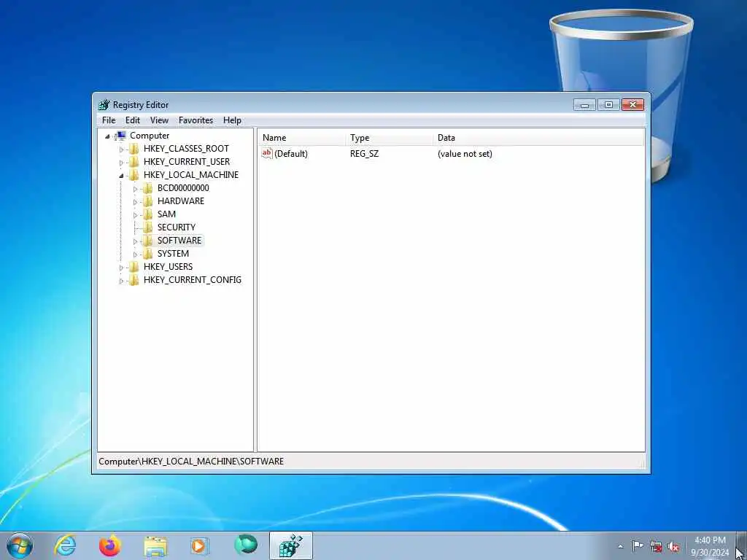Open the View menu
747x560 pixels.
click(159, 120)
